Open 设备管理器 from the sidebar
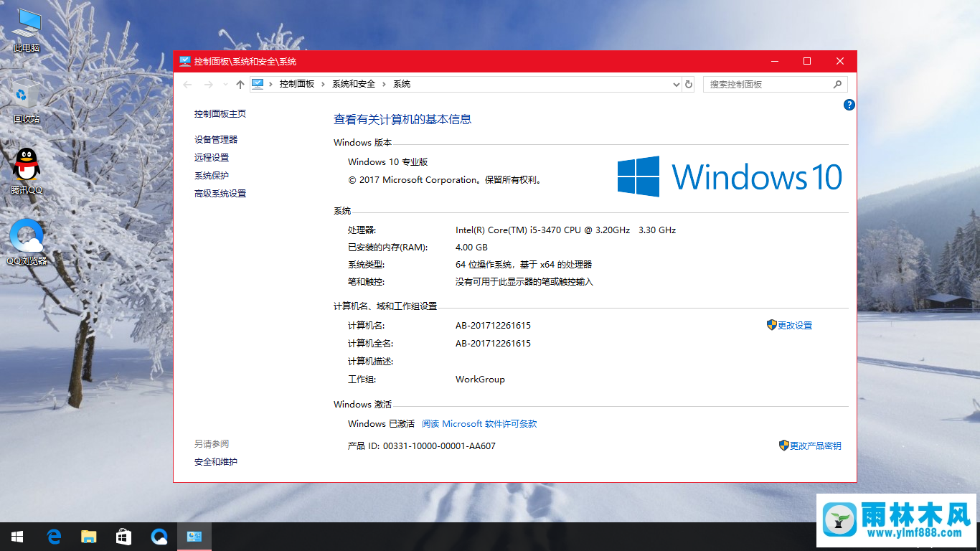The height and width of the screenshot is (551, 980). pos(216,140)
